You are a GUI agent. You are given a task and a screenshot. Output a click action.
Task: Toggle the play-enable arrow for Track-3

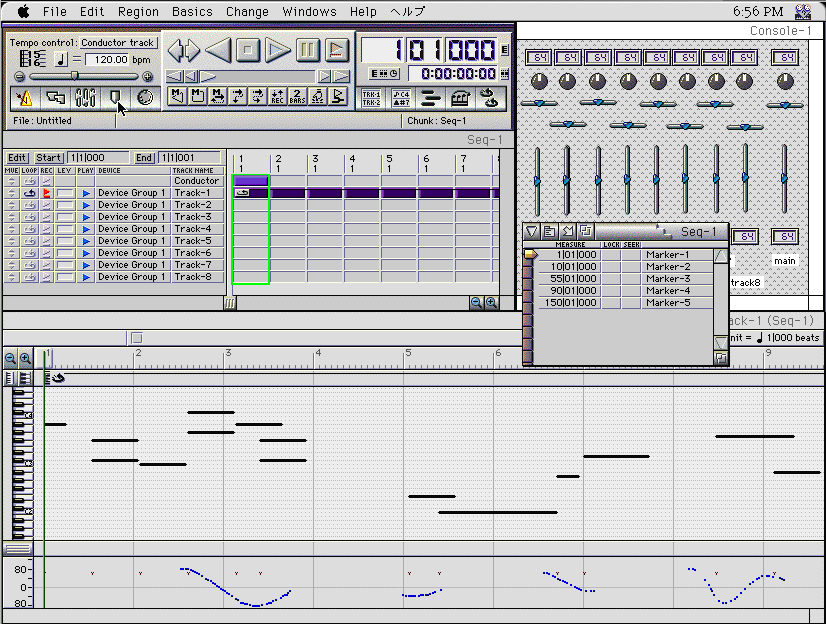coord(86,217)
